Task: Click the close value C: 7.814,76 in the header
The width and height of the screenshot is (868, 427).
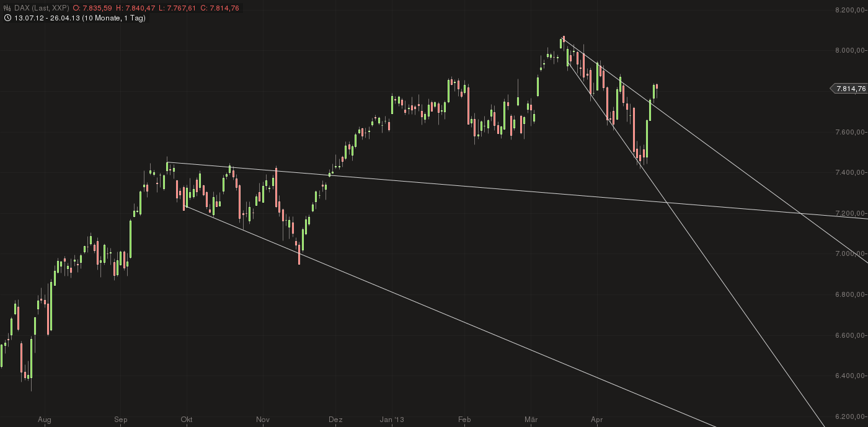Action: (x=219, y=8)
